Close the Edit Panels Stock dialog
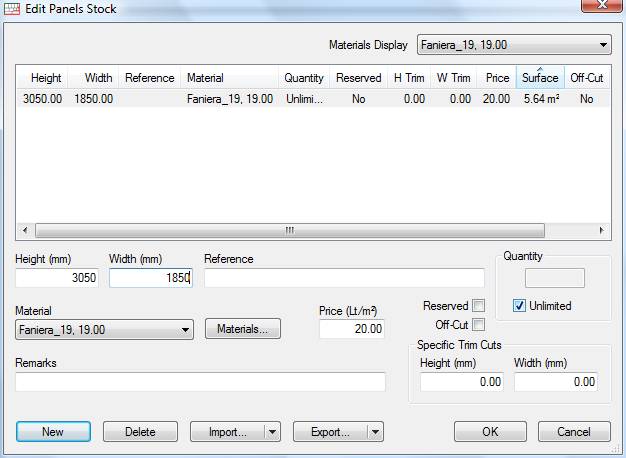Image resolution: width=626 pixels, height=458 pixels. tap(603, 6)
